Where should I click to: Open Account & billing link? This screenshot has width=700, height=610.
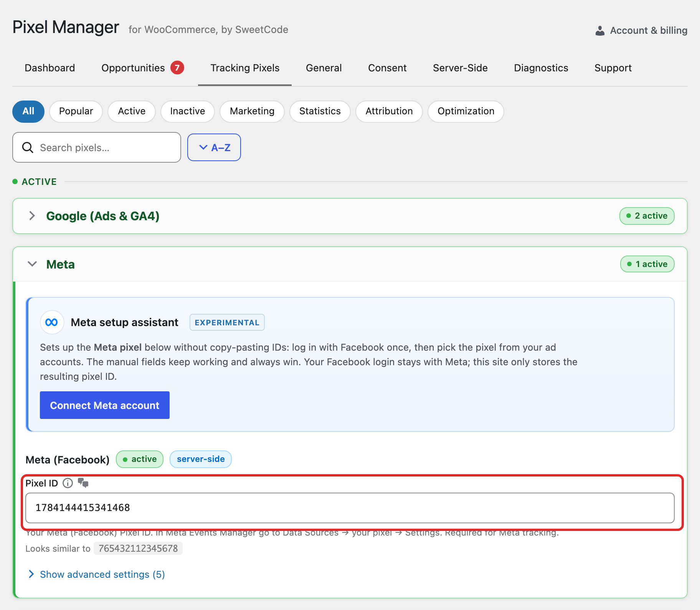641,31
